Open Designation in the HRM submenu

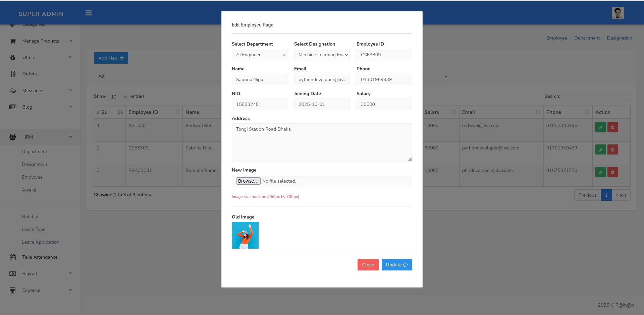point(34,164)
